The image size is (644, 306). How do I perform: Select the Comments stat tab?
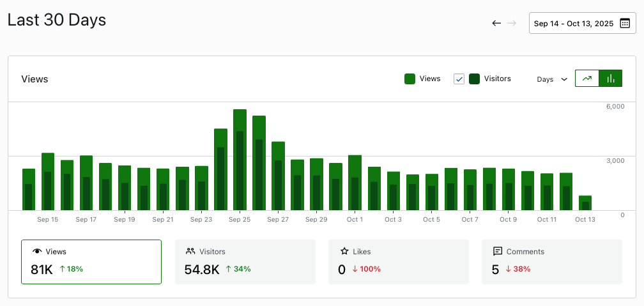551,261
